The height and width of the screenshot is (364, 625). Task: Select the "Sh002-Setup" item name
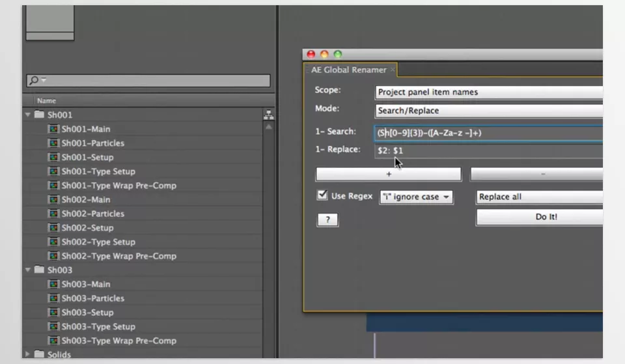point(87,228)
